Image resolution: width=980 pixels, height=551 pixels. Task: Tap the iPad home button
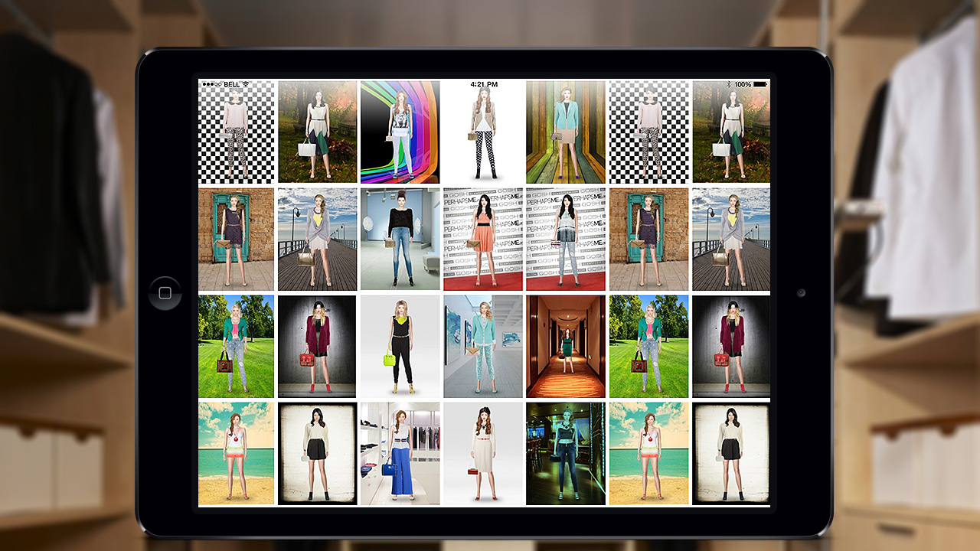tap(165, 293)
